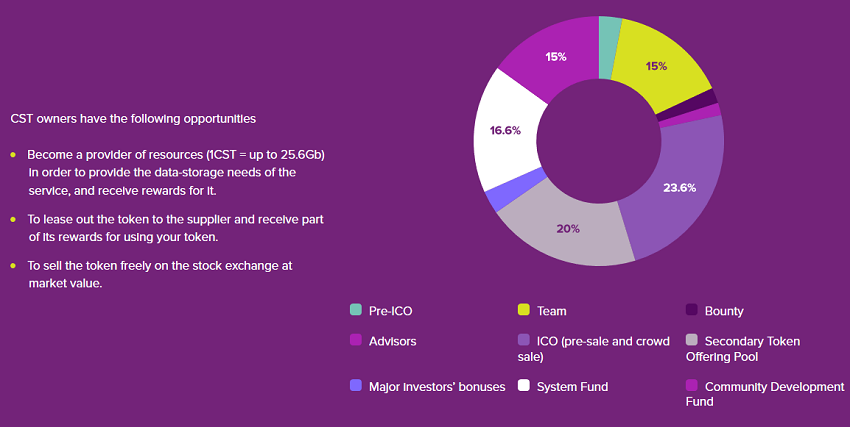This screenshot has height=427, width=850.
Task: Select the magenta 15% donut segment
Action: click(x=555, y=57)
